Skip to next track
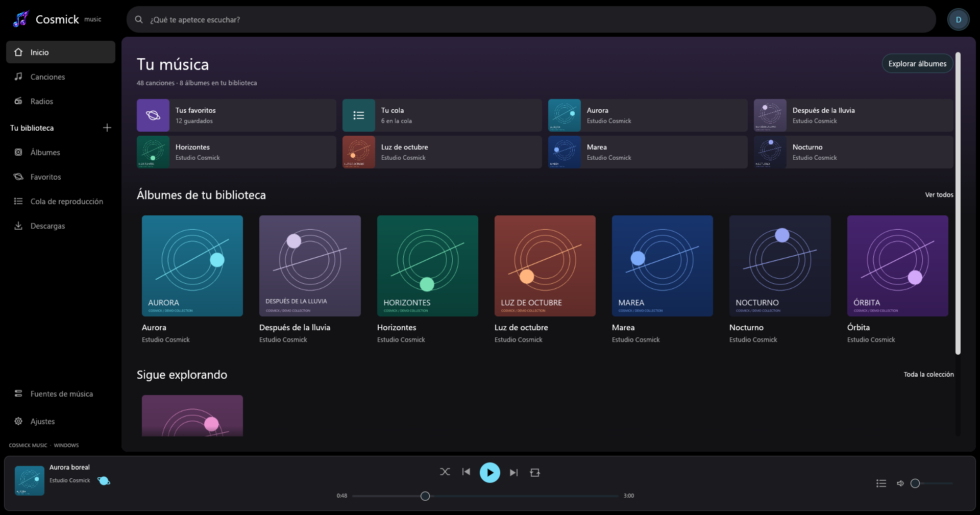 (x=513, y=473)
